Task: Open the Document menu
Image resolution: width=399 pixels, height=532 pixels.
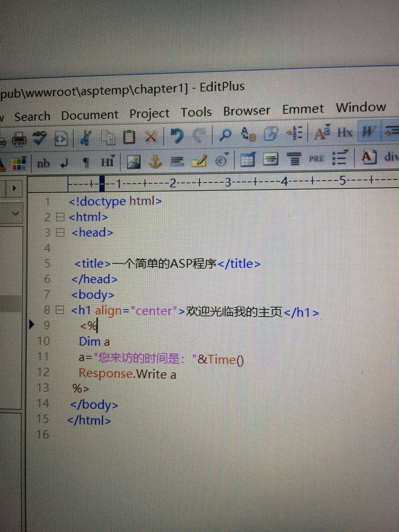Action: pyautogui.click(x=89, y=115)
